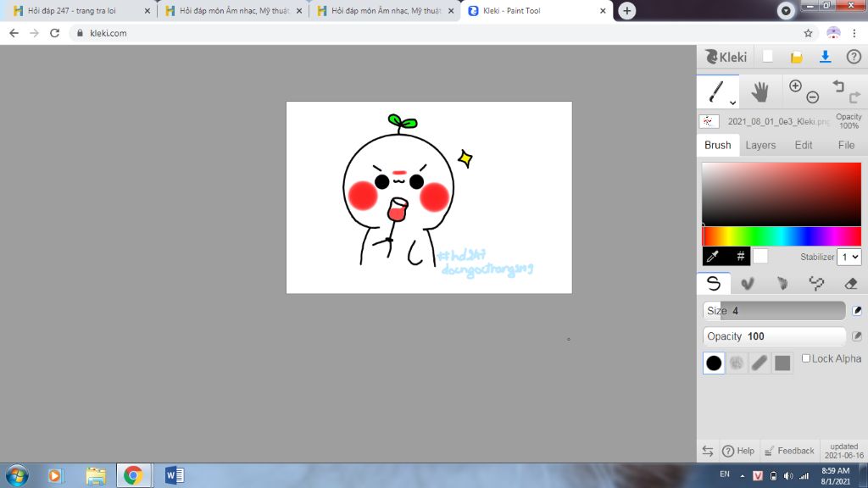Reload the kleki.com page
Image resolution: width=868 pixels, height=488 pixels.
coord(54,33)
